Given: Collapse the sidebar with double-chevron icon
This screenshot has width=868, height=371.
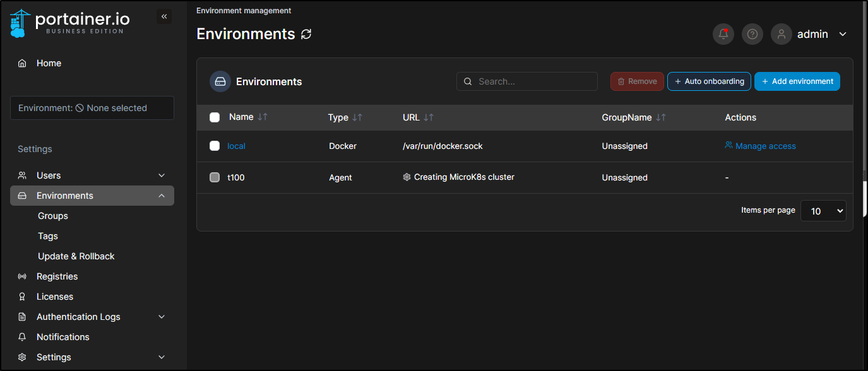Looking at the screenshot, I should click(164, 16).
